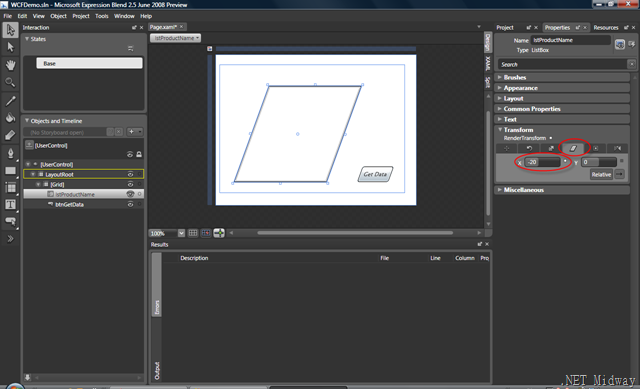Toggle visibility of lstProductName
640x389 pixels.
pos(130,194)
